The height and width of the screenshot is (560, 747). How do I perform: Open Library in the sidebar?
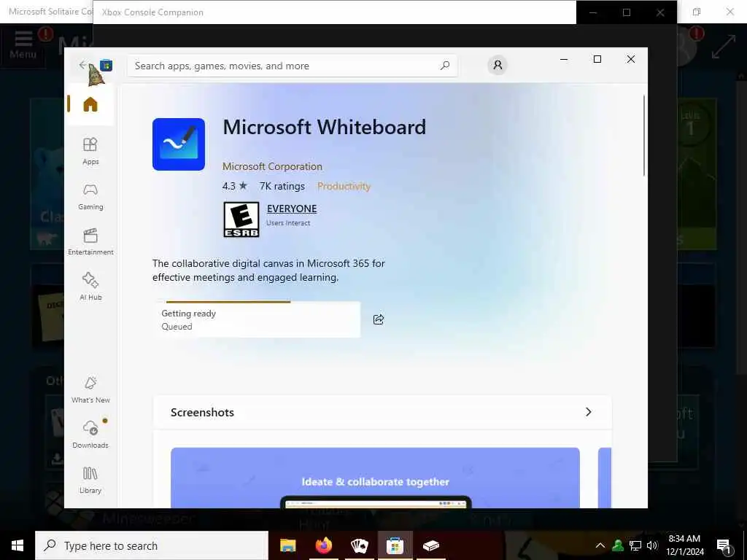point(90,480)
